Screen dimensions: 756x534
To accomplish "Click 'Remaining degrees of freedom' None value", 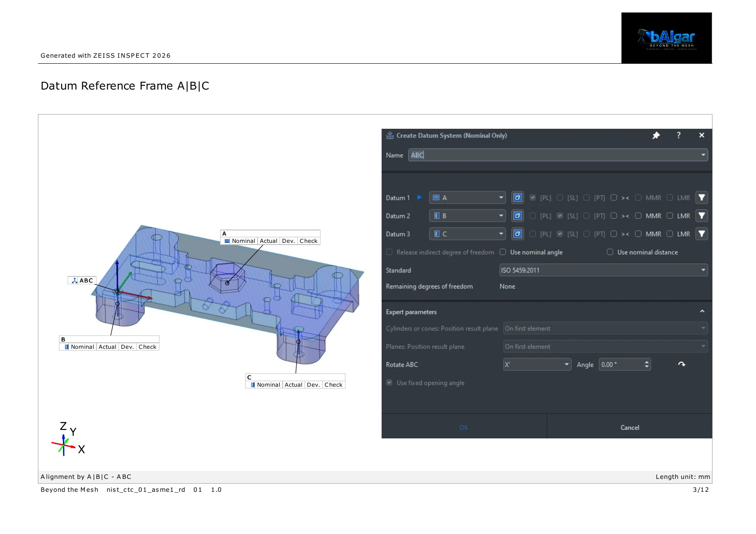I will [x=507, y=286].
